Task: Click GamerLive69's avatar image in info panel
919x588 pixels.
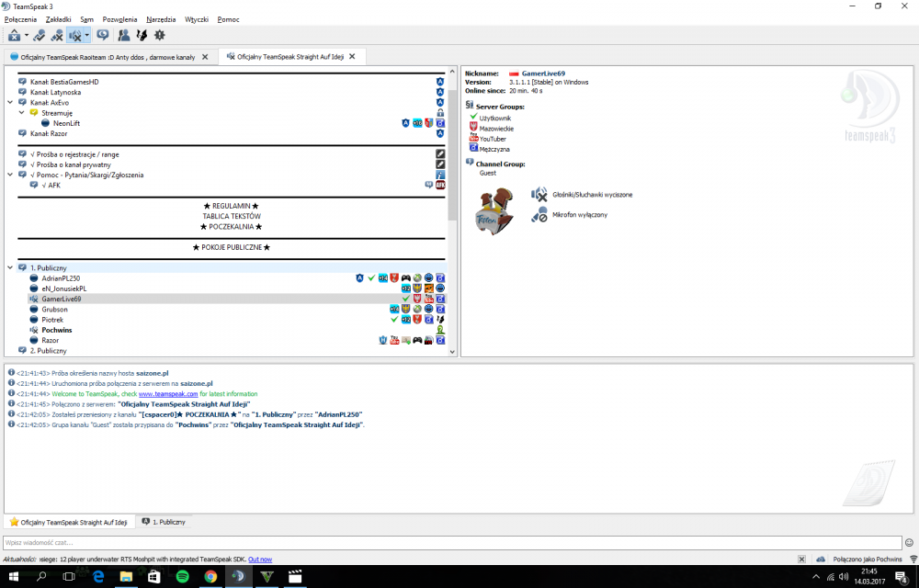Action: 495,211
